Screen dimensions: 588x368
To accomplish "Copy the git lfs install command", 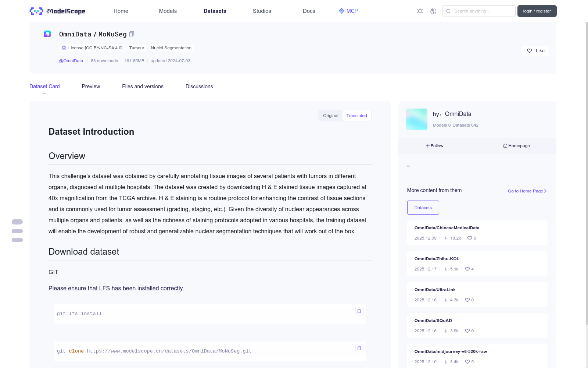I will [359, 311].
